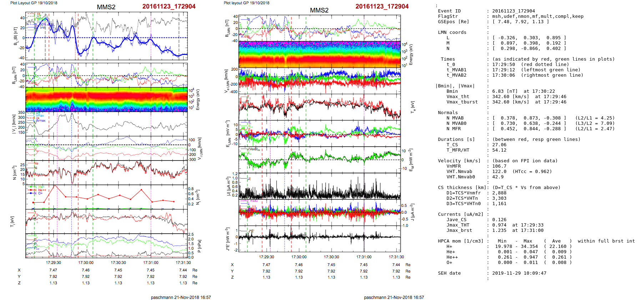The height and width of the screenshot is (300, 644).
Task: Select the 17:31:00 tick label under the right plot
Action: (363, 257)
